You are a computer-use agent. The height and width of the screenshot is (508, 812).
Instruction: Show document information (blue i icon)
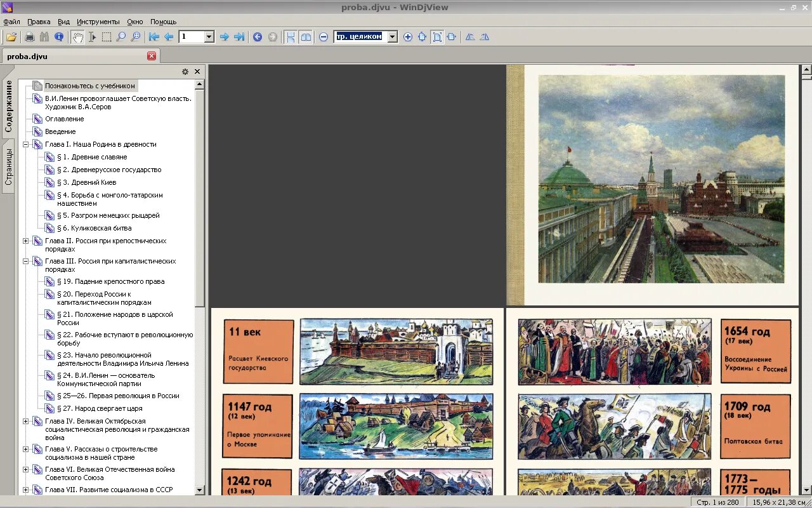59,37
